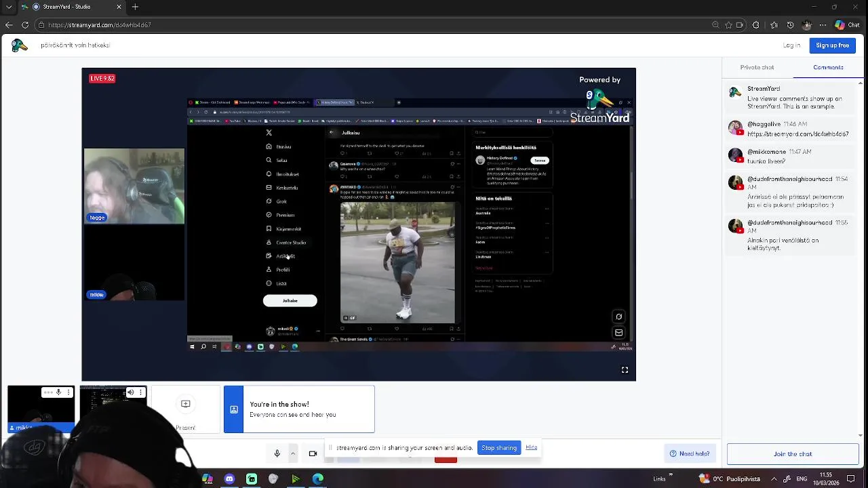Screen dimensions: 868x488
Task: Click the zoom magnifier in address bar
Action: (x=715, y=25)
